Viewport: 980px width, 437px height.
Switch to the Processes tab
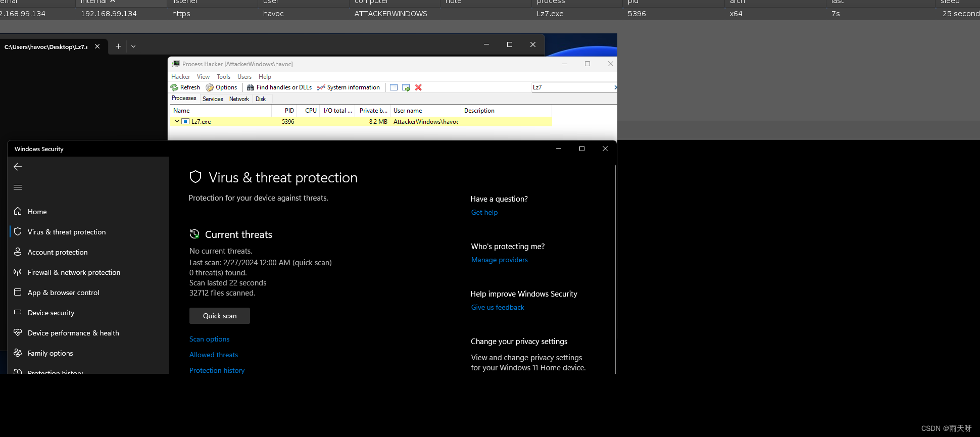(184, 99)
